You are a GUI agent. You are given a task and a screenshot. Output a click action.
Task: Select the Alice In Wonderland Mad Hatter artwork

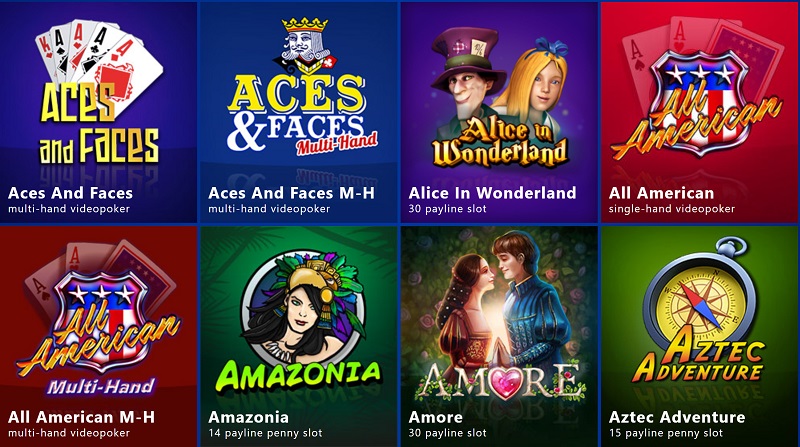(x=499, y=97)
